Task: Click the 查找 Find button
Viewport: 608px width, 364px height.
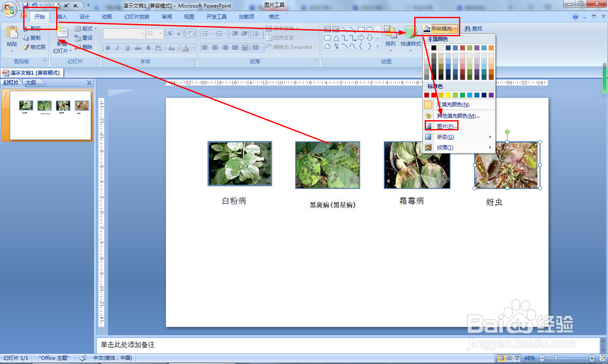Action: coord(473,29)
